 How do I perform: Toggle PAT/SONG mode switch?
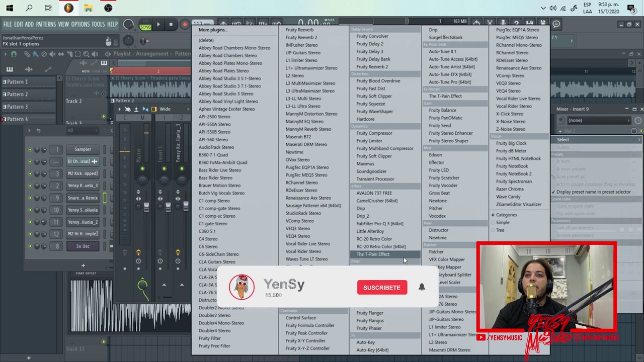coord(145,25)
